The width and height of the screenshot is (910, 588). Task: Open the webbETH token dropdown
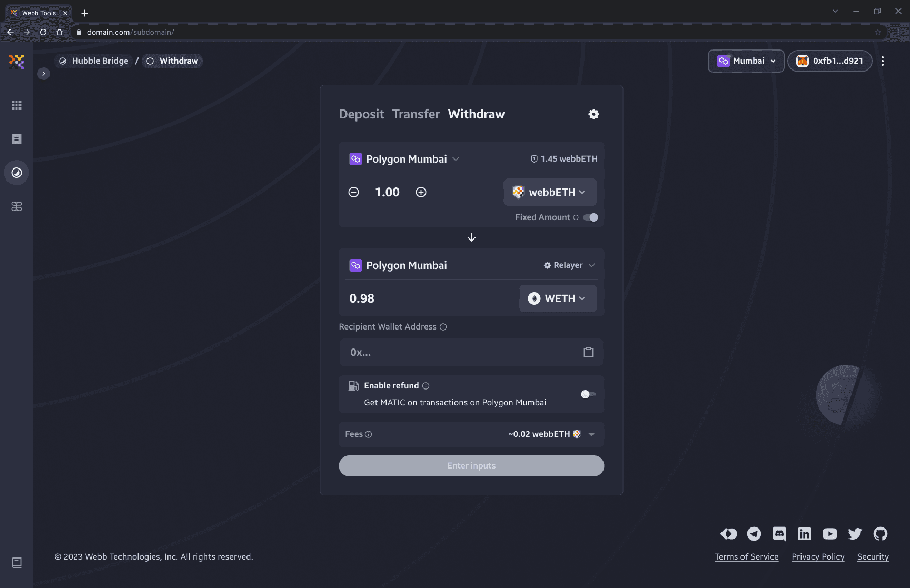click(550, 192)
